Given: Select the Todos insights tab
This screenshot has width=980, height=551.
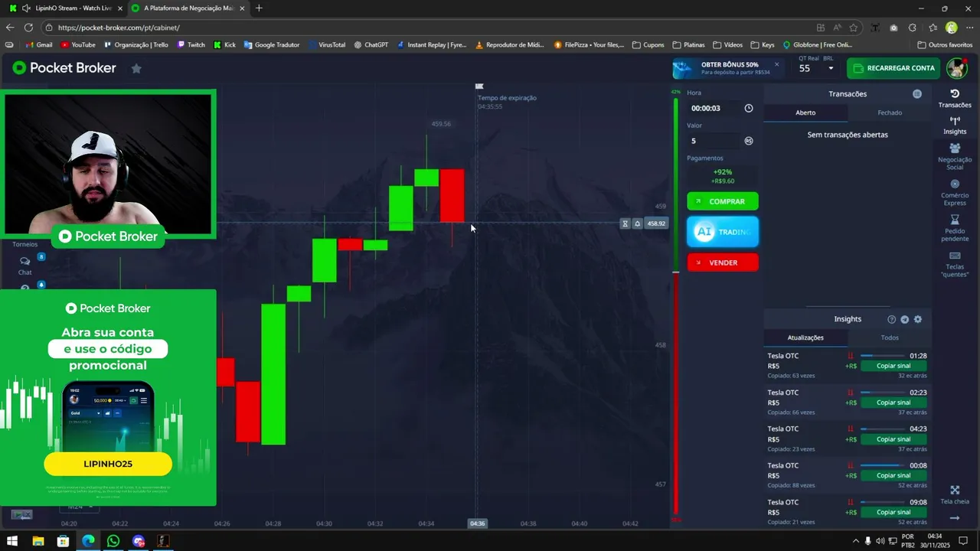Looking at the screenshot, I should coord(890,337).
